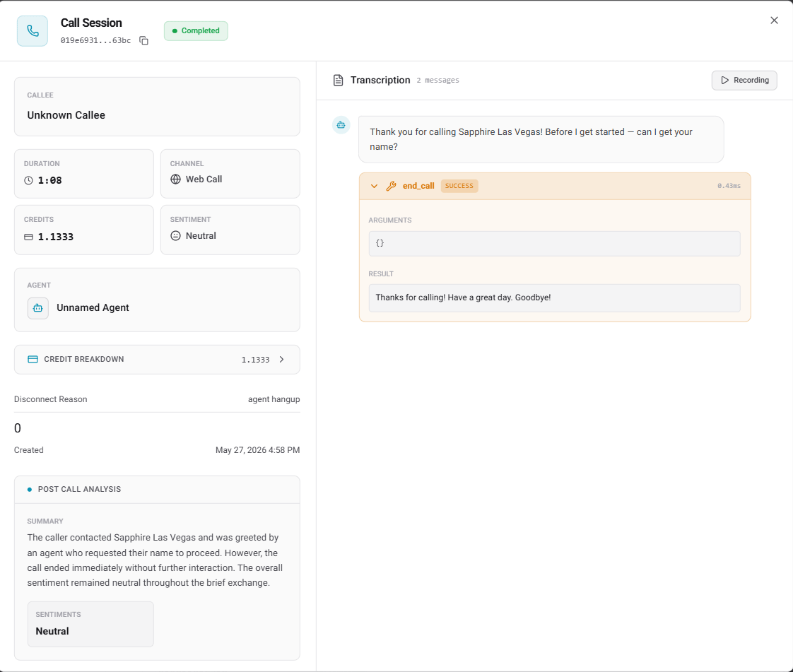Click the 1:08 duration value
The height and width of the screenshot is (672, 793).
click(50, 180)
